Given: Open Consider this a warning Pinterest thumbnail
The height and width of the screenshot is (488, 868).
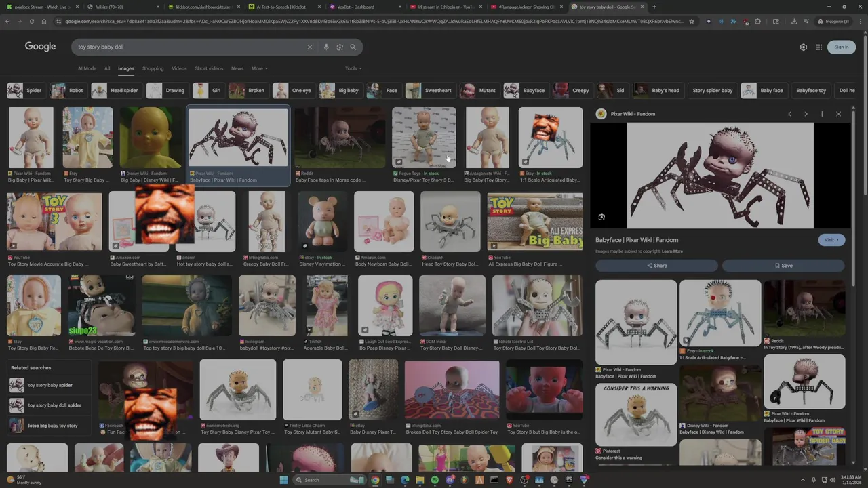Looking at the screenshot, I should pyautogui.click(x=636, y=415).
